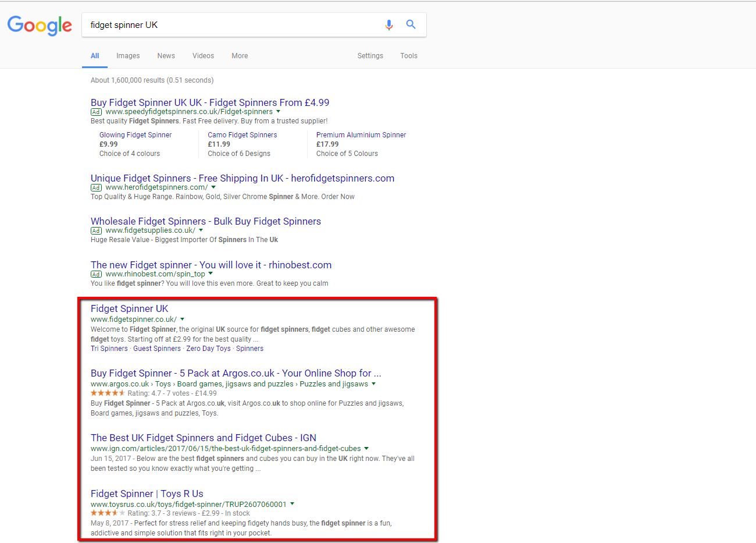Open the dropdown beside www.fidgetsupplies.co.uk
The width and height of the screenshot is (756, 543).
[201, 230]
